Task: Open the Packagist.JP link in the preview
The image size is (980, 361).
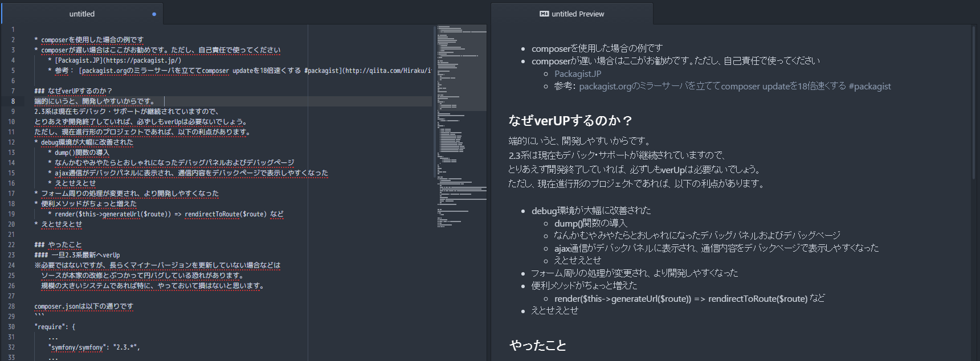Action: (577, 73)
